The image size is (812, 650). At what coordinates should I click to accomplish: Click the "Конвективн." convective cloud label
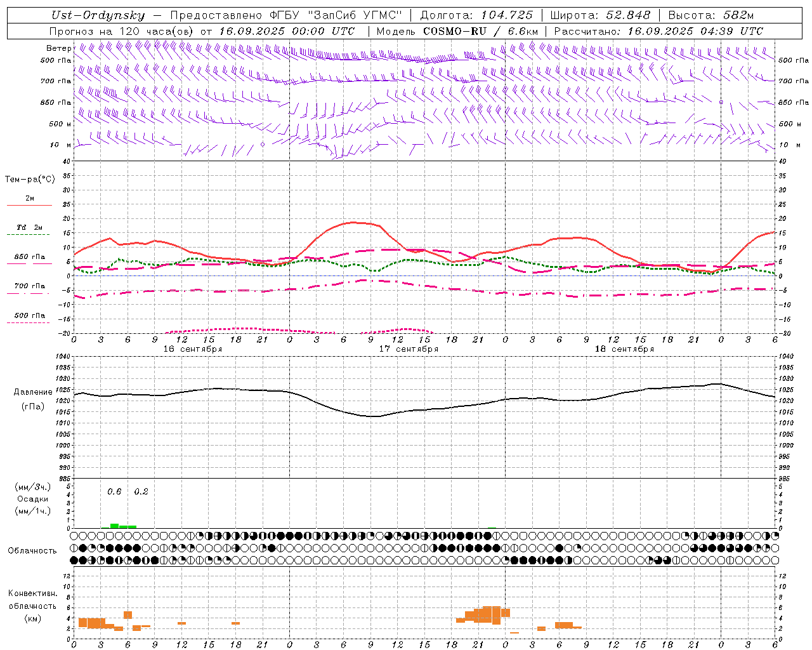click(32, 594)
